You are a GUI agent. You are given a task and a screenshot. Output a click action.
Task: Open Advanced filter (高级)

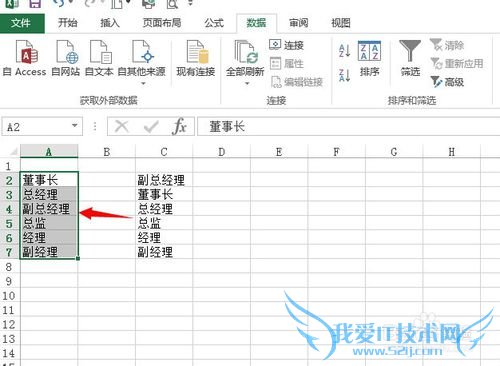coord(447,82)
